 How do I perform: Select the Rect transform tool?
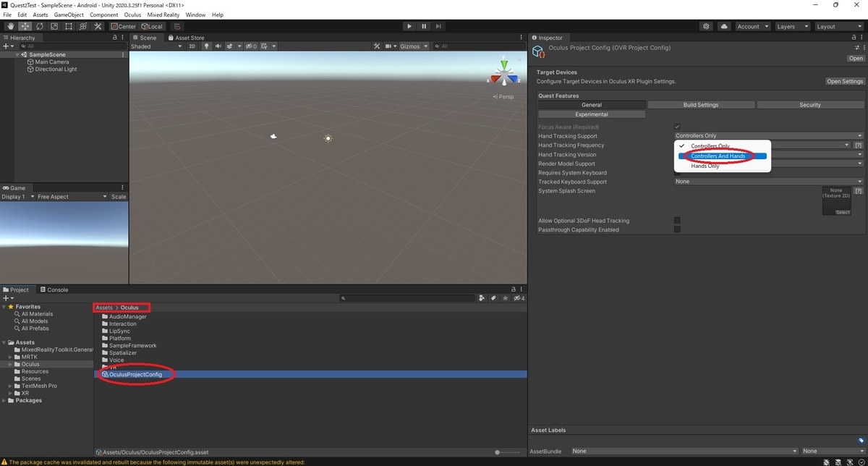[x=68, y=26]
